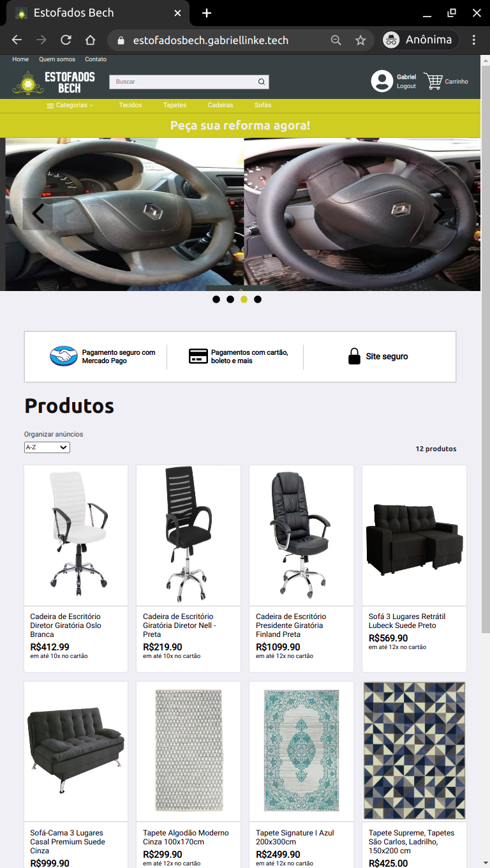Open browser three-dot menu
This screenshot has width=490, height=868.
point(473,40)
